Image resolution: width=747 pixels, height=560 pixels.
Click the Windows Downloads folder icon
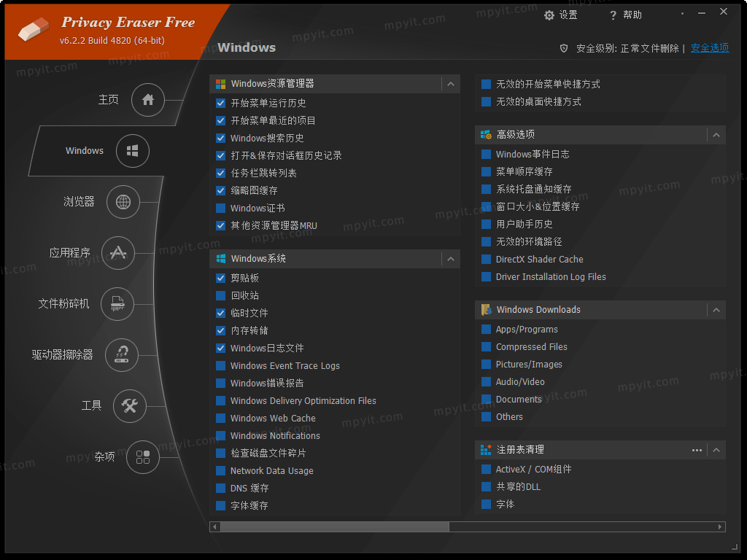coord(486,310)
